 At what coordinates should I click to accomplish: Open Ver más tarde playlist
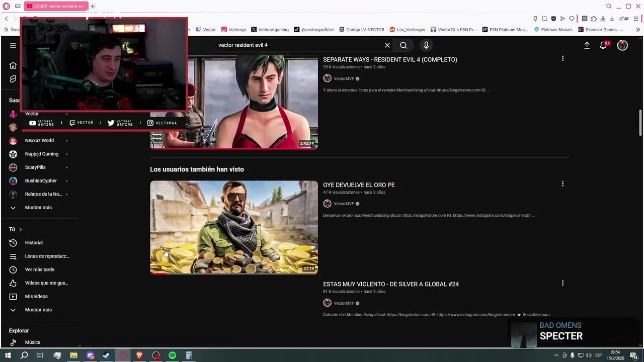click(x=40, y=269)
